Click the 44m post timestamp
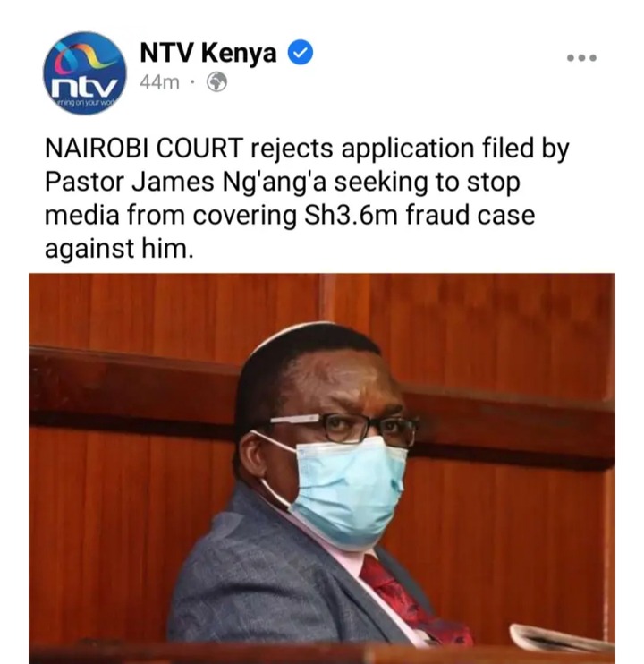The height and width of the screenshot is (664, 644). click(x=159, y=82)
